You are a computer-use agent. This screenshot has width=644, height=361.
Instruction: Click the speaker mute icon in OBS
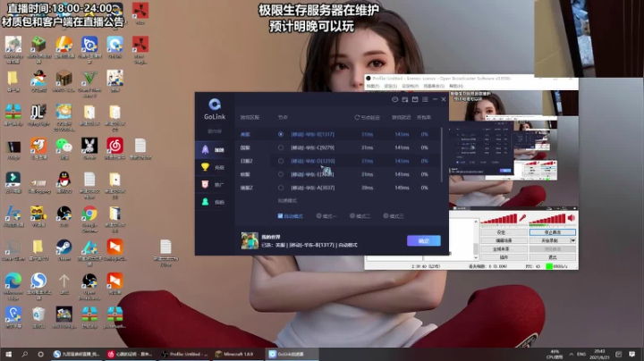coord(572,218)
